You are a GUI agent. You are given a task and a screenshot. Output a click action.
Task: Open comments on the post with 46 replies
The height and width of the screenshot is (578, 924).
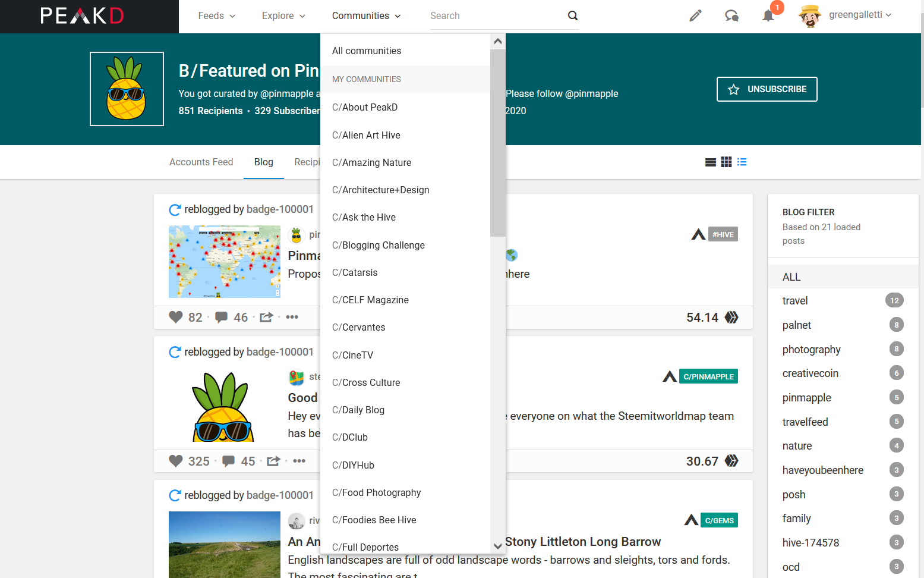[221, 317]
